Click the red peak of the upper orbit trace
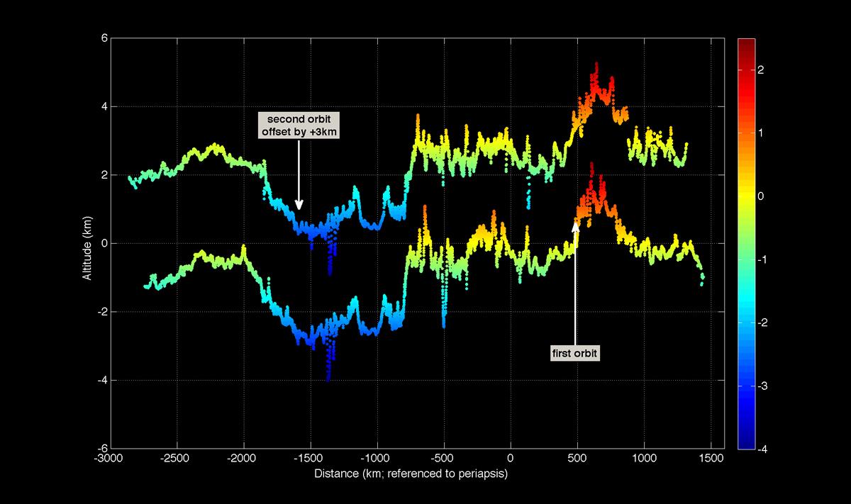851x504 pixels. 596,68
